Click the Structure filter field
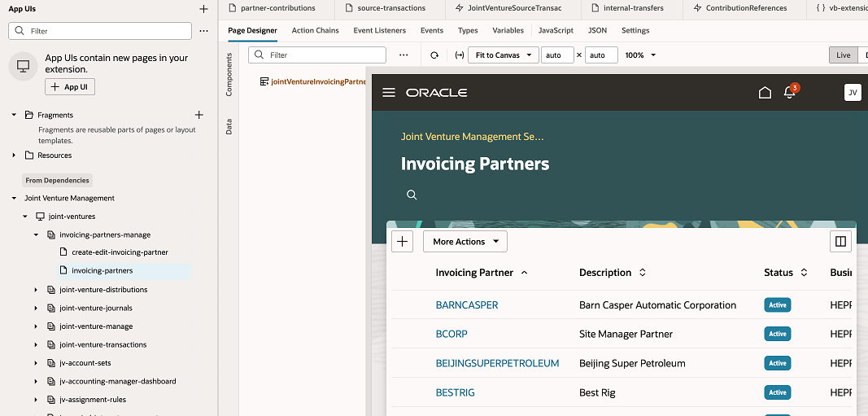 [x=317, y=55]
